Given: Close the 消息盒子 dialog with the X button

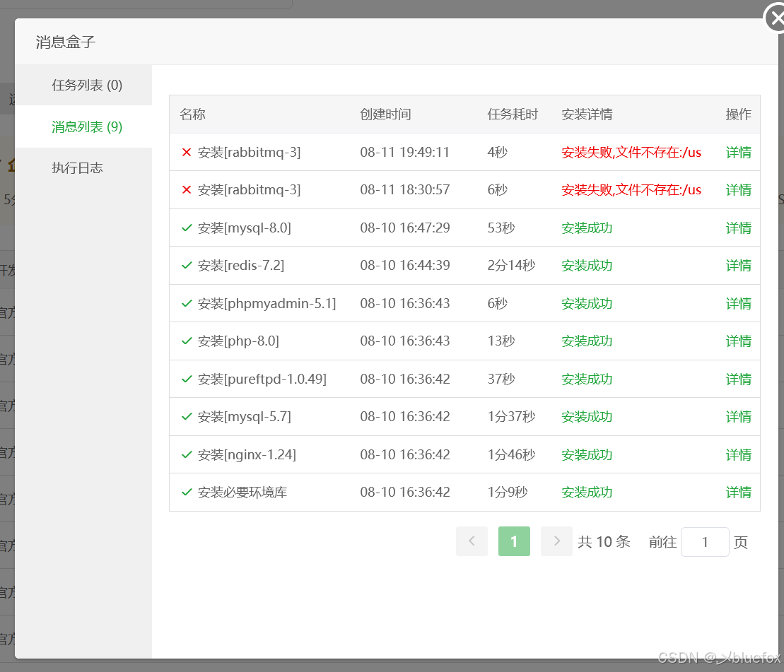Looking at the screenshot, I should [776, 19].
